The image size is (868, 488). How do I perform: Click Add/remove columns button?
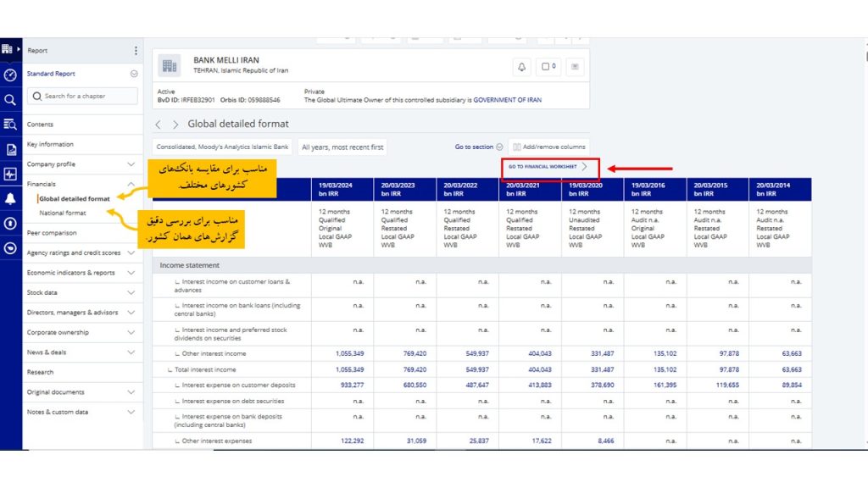pos(549,147)
